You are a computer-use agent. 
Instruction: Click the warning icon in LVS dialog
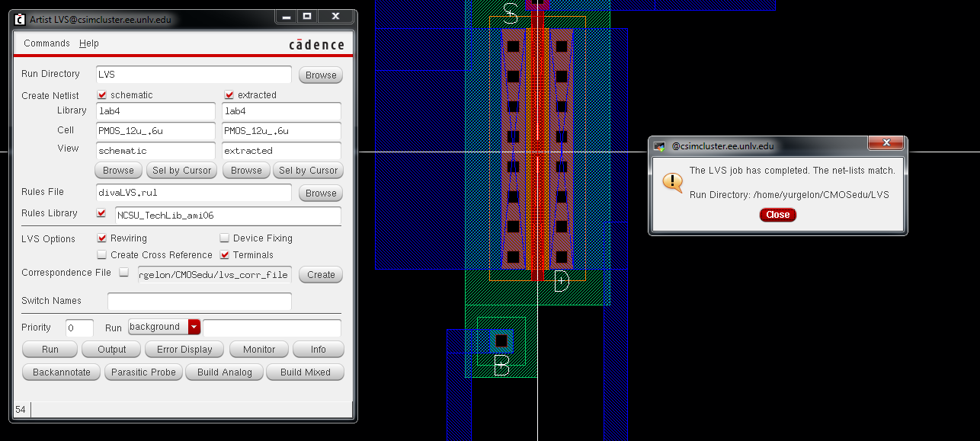click(672, 182)
